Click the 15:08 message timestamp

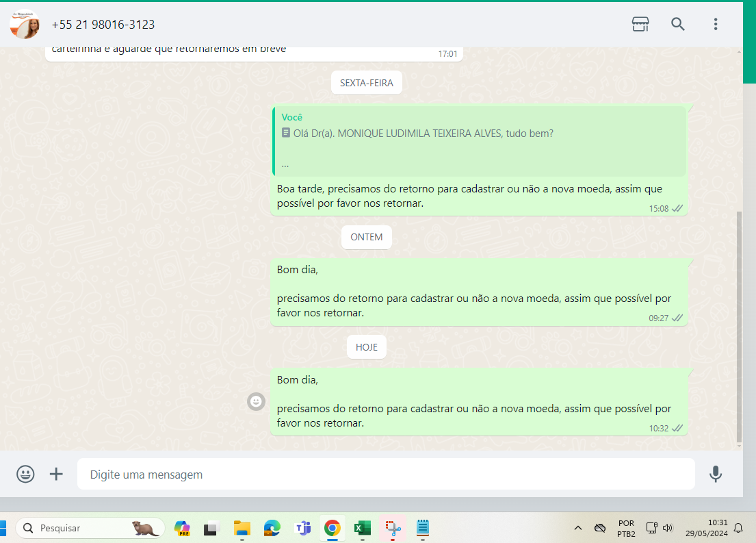659,209
